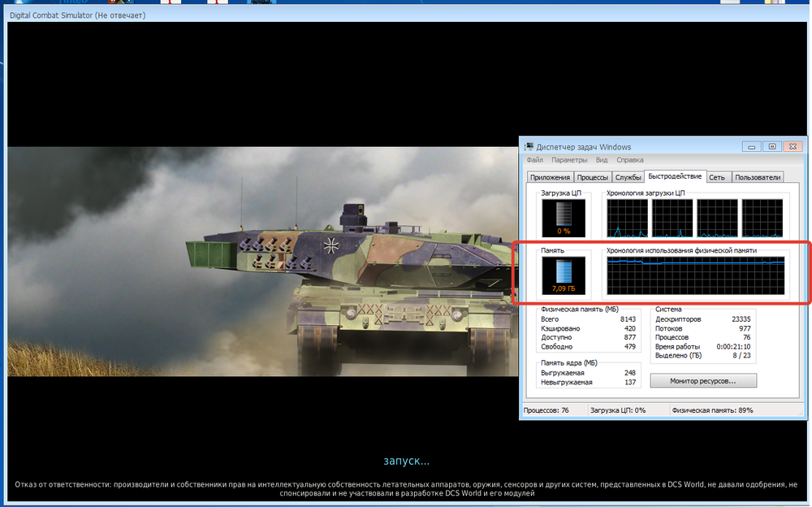Click the Всего value 8143
This screenshot has width=812, height=507.
(628, 319)
